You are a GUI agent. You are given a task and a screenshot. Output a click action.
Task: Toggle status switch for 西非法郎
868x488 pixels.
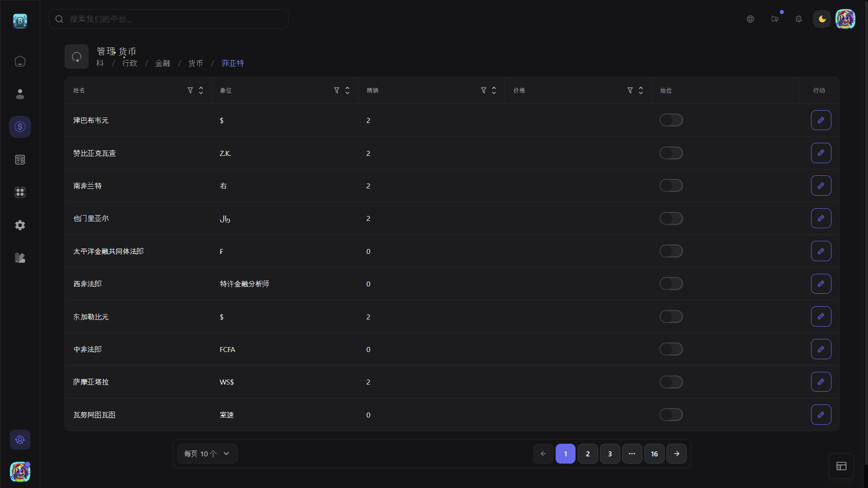pos(671,284)
